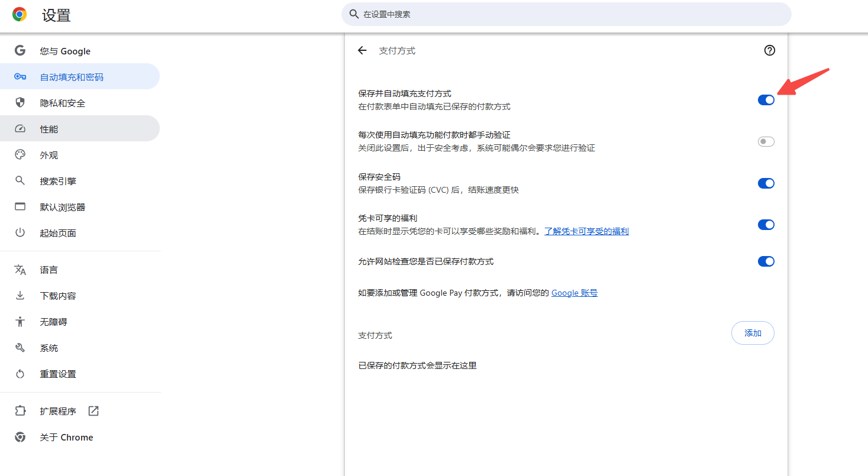
Task: Open help via the question mark icon
Action: [x=769, y=50]
